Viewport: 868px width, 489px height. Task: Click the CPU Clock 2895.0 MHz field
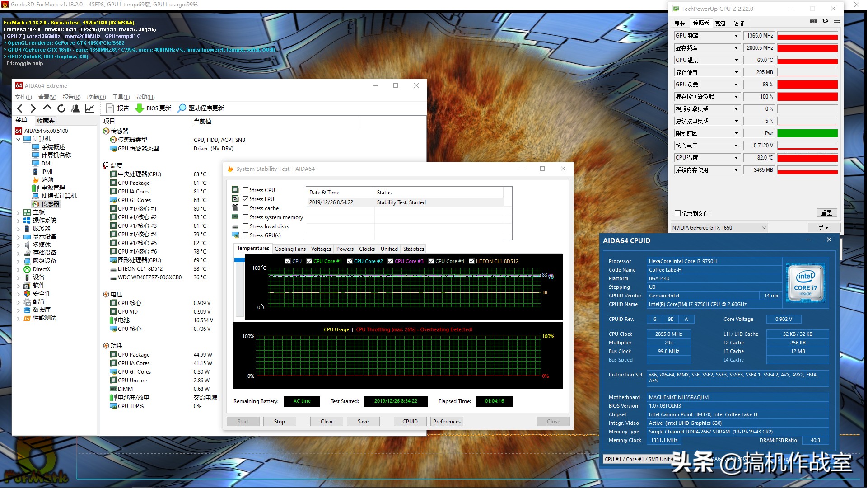point(669,334)
